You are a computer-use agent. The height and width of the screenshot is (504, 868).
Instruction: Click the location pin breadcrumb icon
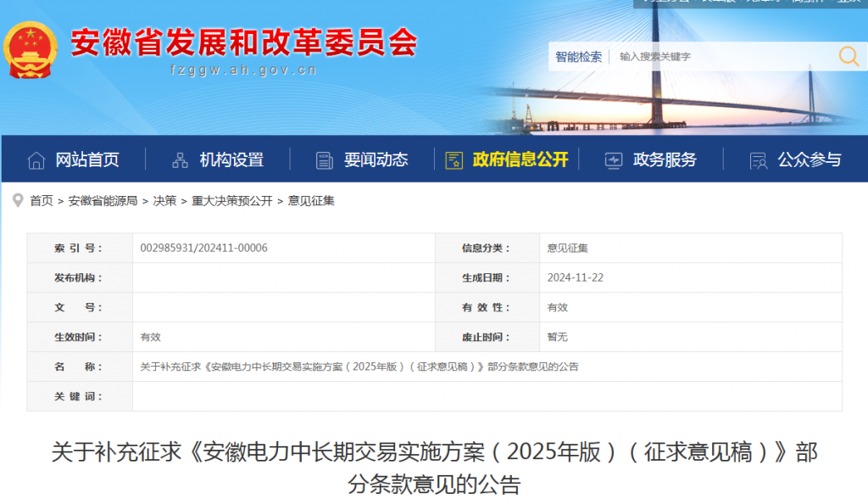(x=18, y=200)
